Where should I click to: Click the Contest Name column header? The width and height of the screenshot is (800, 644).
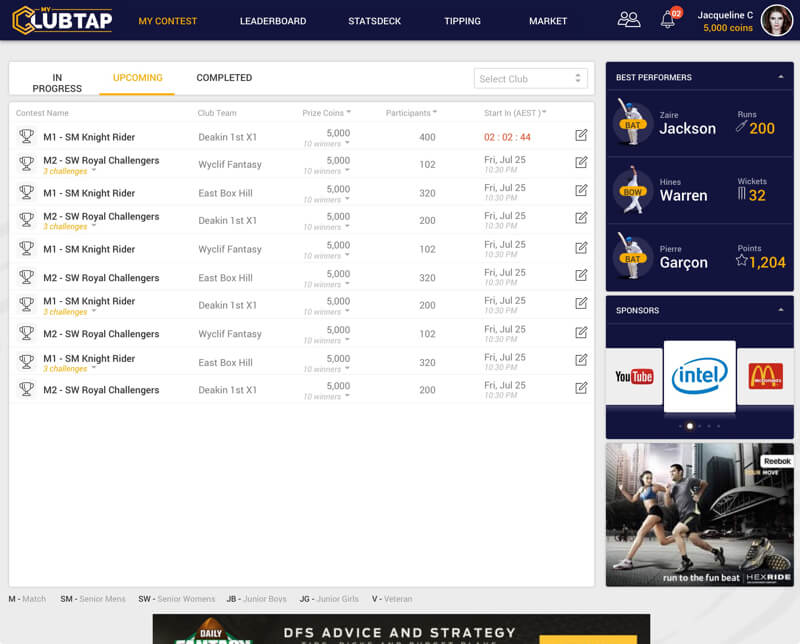pos(42,113)
